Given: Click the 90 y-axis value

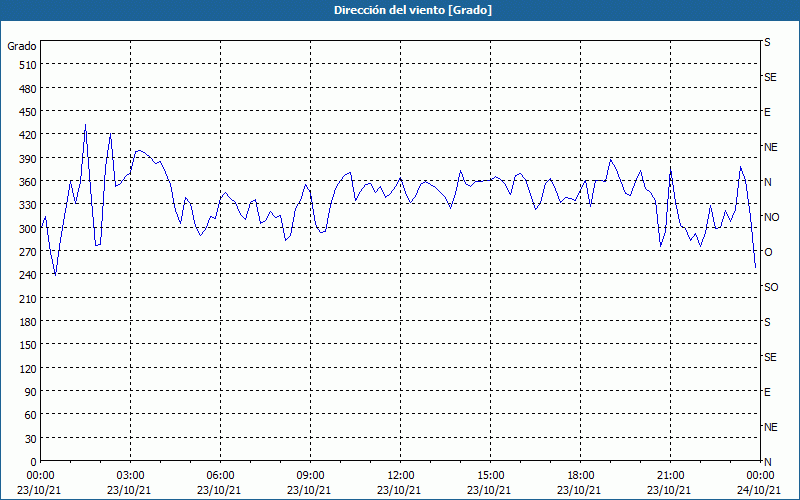Looking at the screenshot, I should 31,392.
